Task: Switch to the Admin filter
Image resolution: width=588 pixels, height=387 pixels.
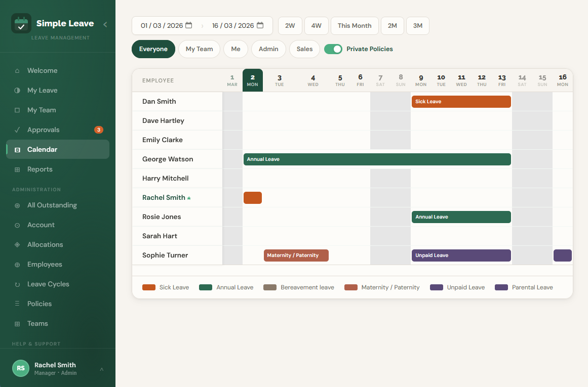Action: (268, 49)
